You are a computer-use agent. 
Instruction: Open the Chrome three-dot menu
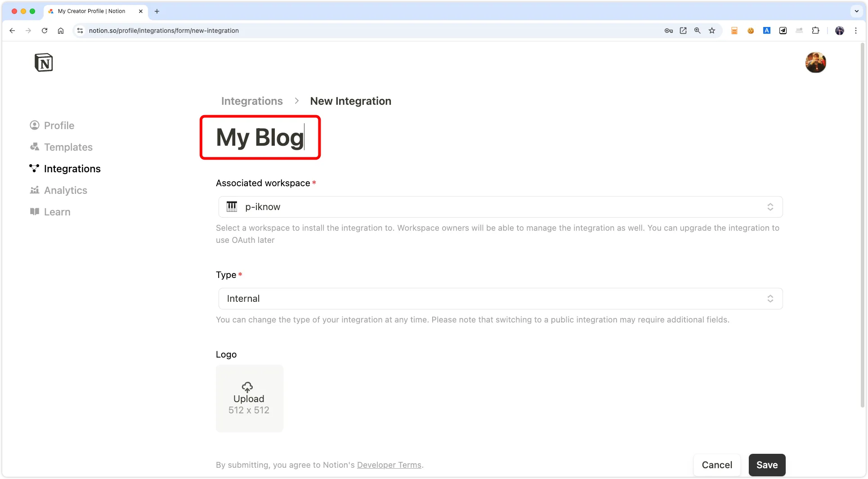[x=857, y=31]
